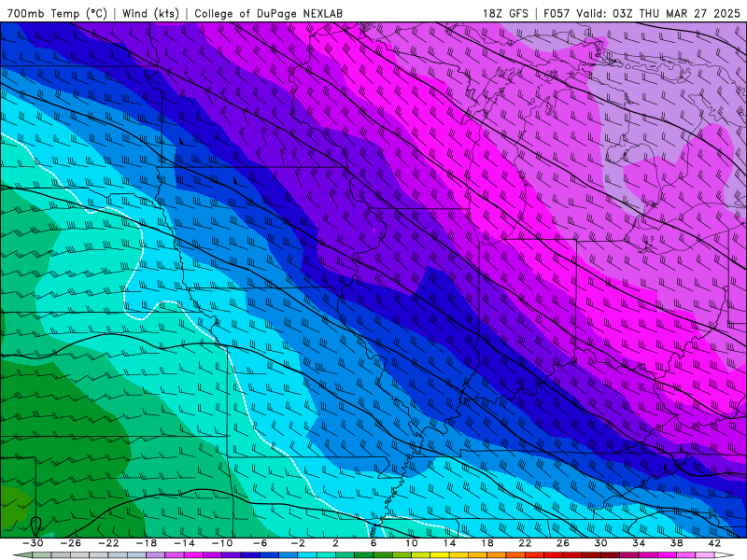Click the "Valid: 03Z THU MAR 27 2025" text
This screenshot has width=747, height=560.
click(x=658, y=13)
